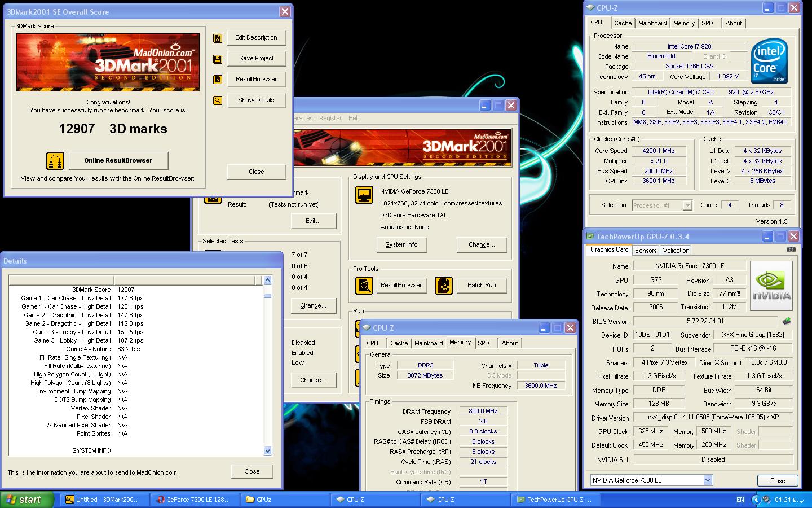Click the Details list scroll up arrow
The width and height of the screenshot is (812, 508).
[x=268, y=281]
